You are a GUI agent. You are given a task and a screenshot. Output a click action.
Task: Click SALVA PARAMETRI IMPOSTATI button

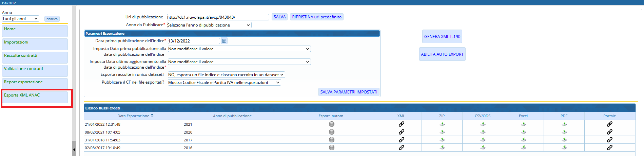pos(349,92)
